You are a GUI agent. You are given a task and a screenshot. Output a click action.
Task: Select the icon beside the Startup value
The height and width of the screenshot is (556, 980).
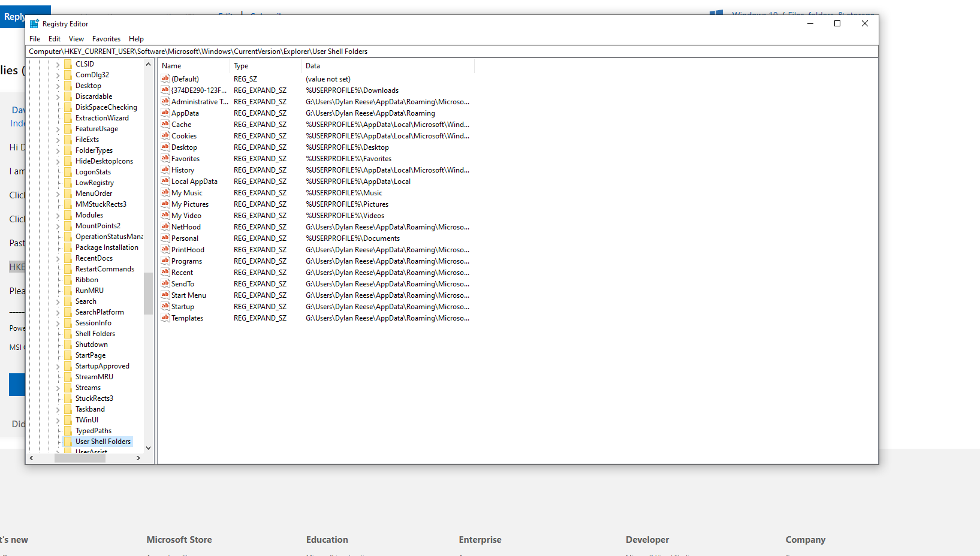(x=165, y=306)
